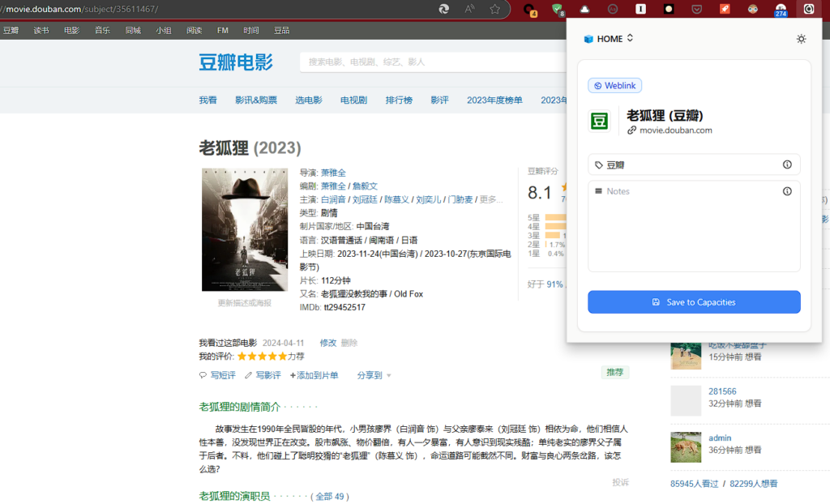Click the Weblink type badge
Screen dimensions: 830x504
614,85
